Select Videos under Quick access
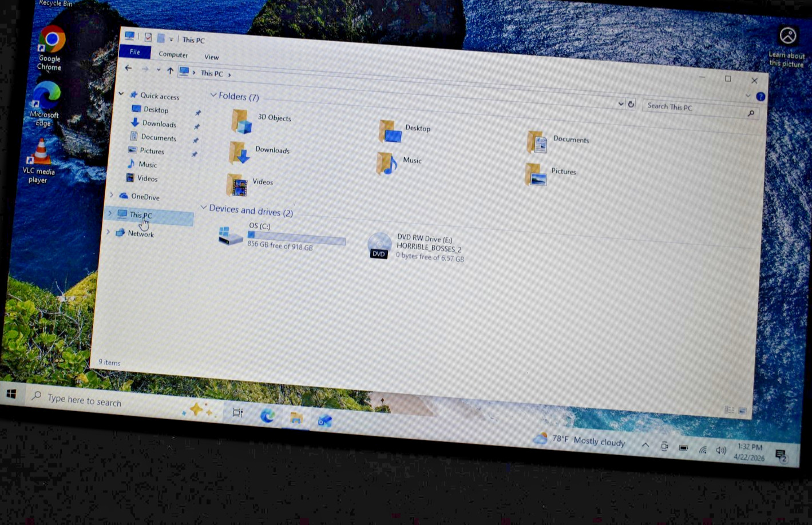The width and height of the screenshot is (812, 525). 147,178
